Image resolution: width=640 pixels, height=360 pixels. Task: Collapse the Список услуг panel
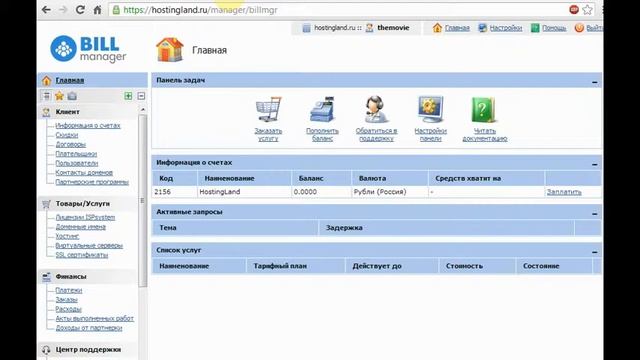[595, 251]
